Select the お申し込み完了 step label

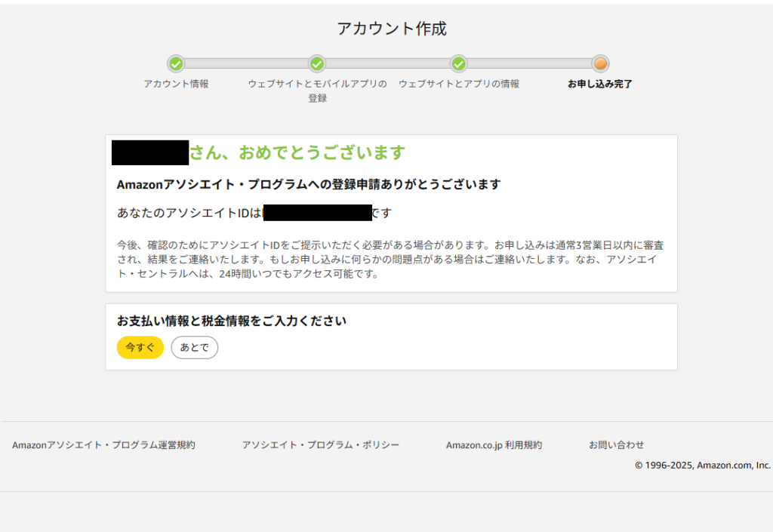(600, 84)
